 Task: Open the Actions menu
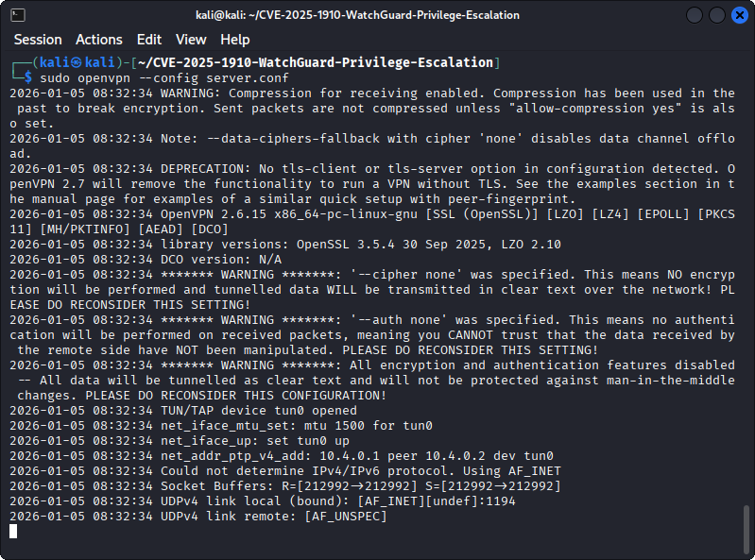coord(99,40)
